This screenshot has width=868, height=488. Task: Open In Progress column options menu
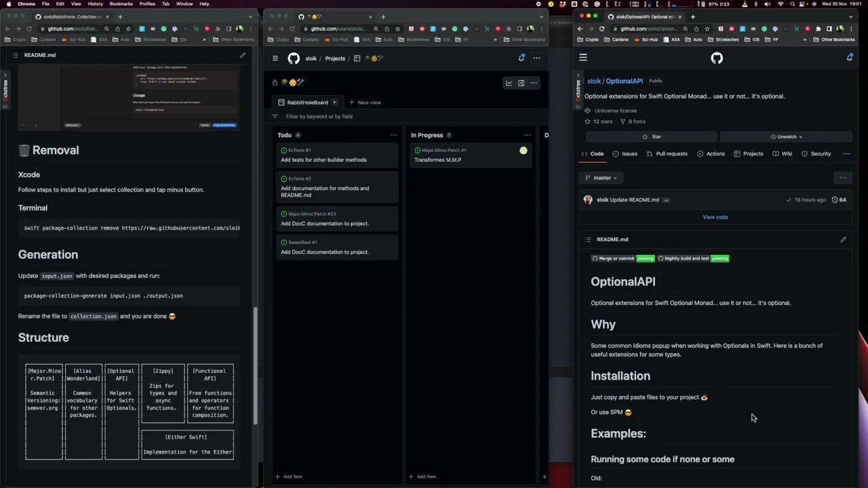(x=527, y=135)
